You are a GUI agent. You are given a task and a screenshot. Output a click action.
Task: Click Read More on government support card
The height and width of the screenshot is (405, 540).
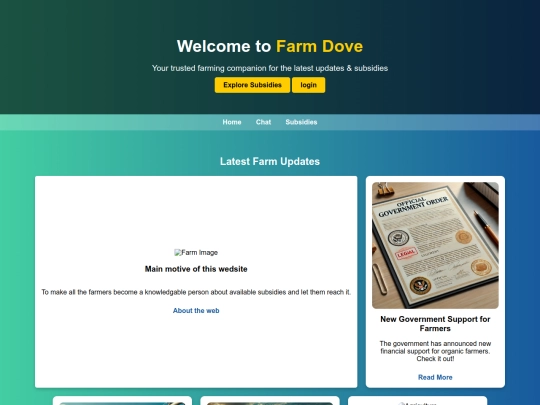(435, 377)
